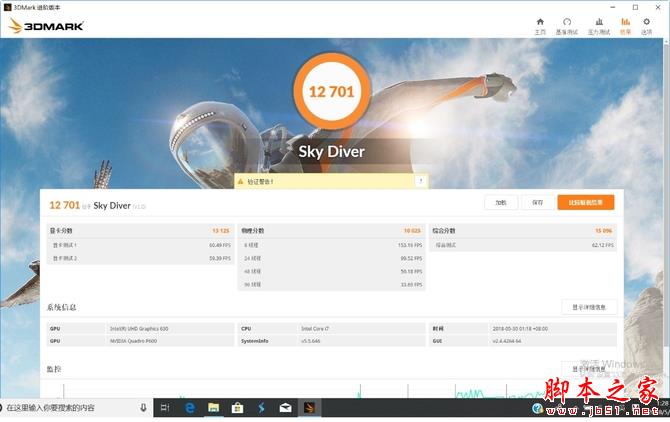This screenshot has width=670, height=422.
Task: Click the validation warning (验证警告) bar
Action: click(331, 182)
